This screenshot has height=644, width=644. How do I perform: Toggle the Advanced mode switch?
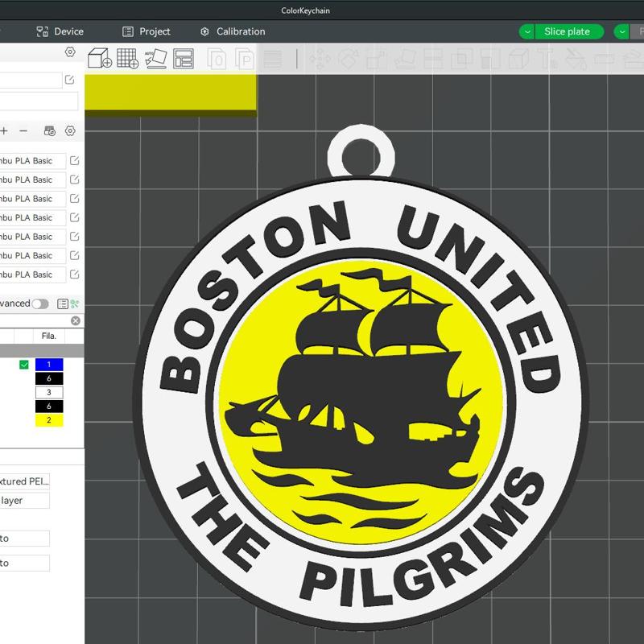[40, 303]
